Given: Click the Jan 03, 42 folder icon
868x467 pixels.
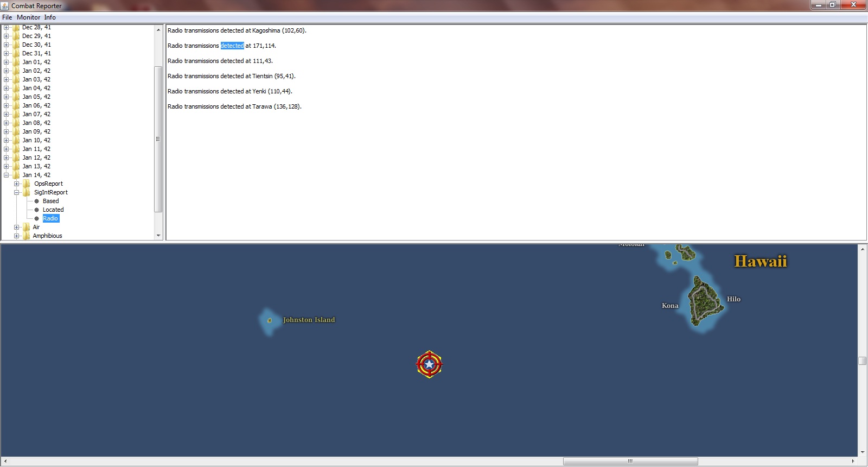Looking at the screenshot, I should (16, 79).
